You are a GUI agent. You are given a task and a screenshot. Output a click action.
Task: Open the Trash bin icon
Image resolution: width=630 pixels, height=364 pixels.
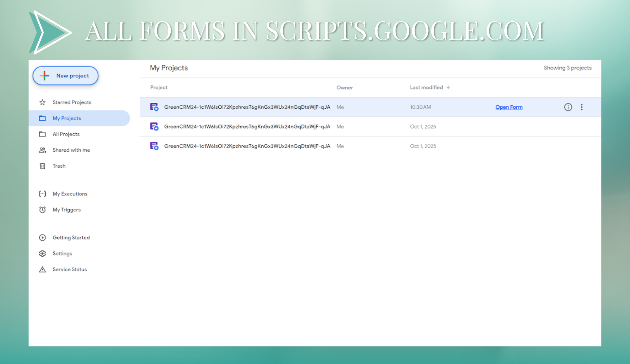point(42,166)
